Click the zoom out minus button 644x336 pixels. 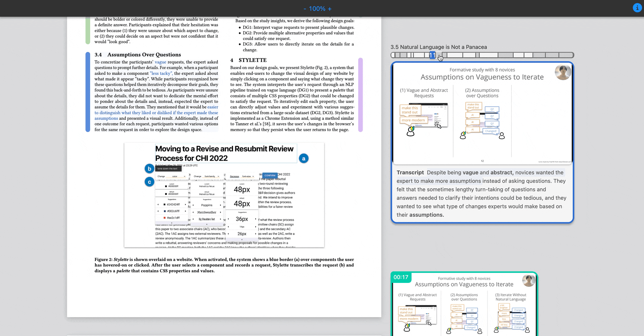click(305, 9)
